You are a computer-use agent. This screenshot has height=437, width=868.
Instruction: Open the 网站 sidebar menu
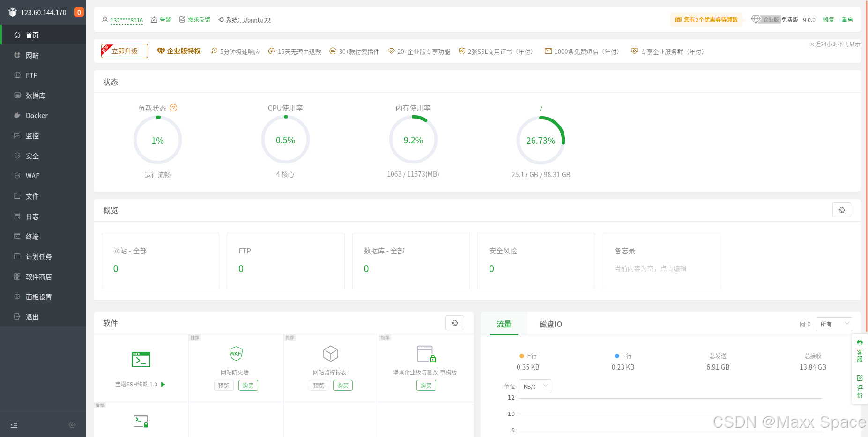pos(43,55)
